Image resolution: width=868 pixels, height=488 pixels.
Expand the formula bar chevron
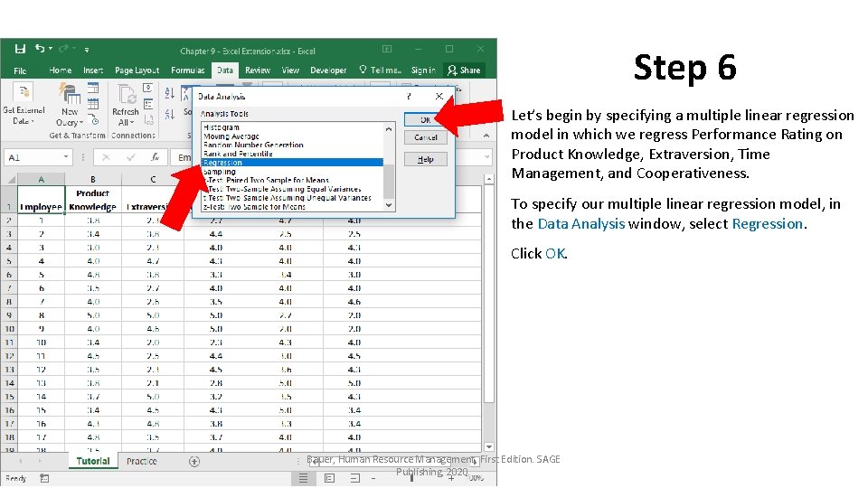486,157
